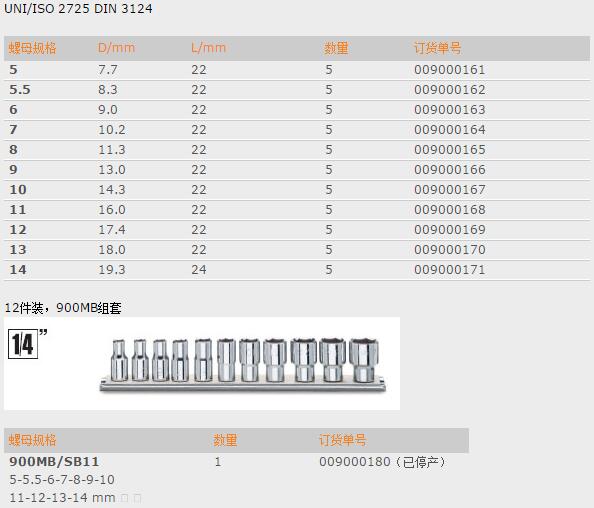Click the UNI/ISO 2725 DIN 3124 standard text
Screen dimensions: 594x508
pos(78,9)
